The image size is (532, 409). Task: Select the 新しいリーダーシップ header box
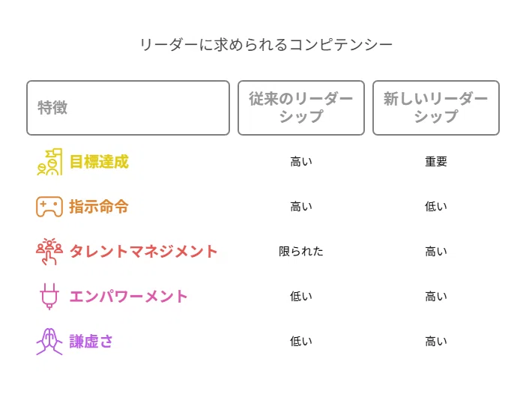pos(436,108)
